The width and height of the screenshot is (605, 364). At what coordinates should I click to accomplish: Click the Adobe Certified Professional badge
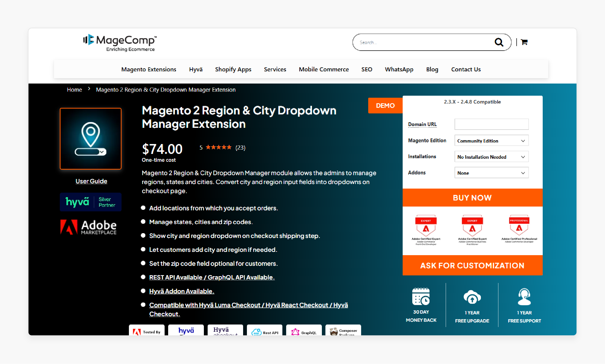coord(519,229)
